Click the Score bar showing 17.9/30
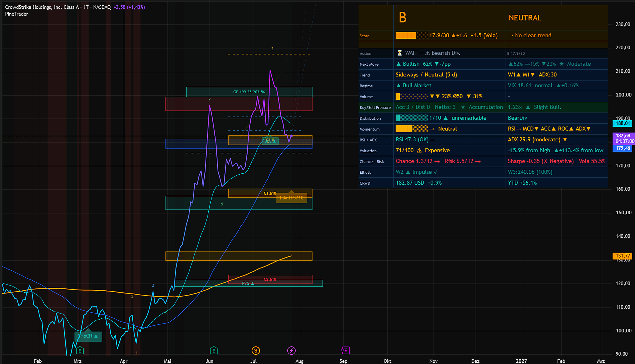Viewport: 635px width, 364px height. pyautogui.click(x=412, y=35)
